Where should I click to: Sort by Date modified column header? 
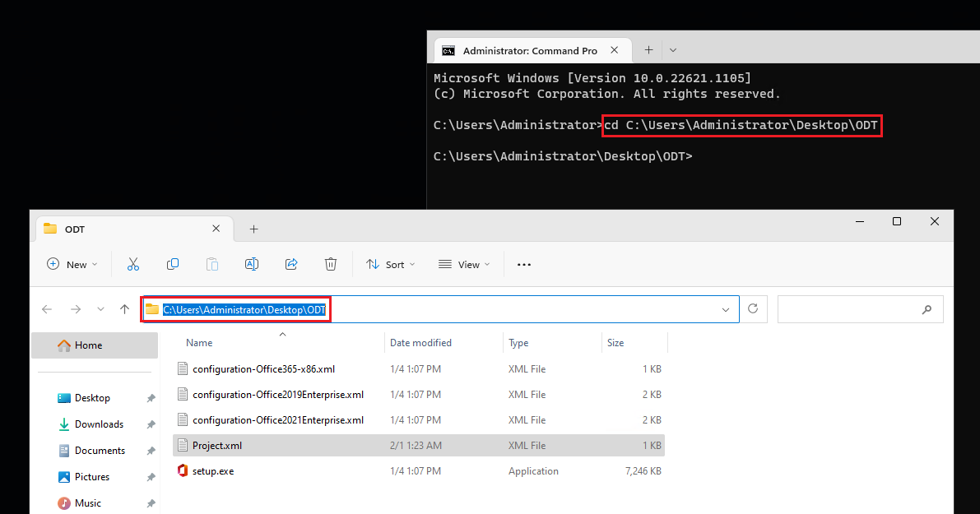(x=420, y=343)
